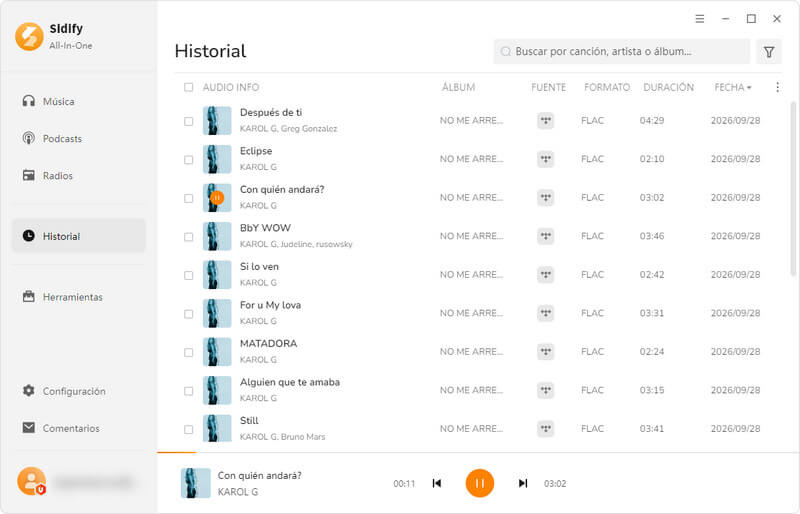This screenshot has width=800, height=514.
Task: Open the column options three-dot icon
Action: coord(777,87)
